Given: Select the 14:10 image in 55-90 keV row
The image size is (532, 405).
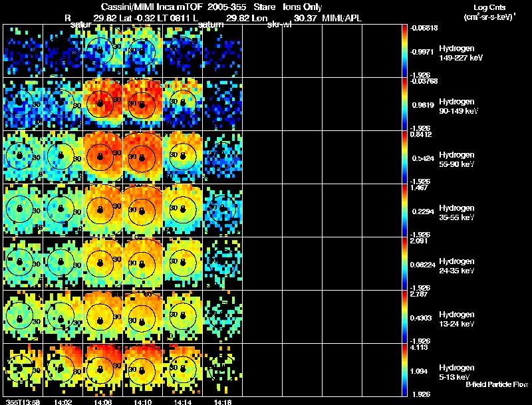Looking at the screenshot, I should coord(143,157).
